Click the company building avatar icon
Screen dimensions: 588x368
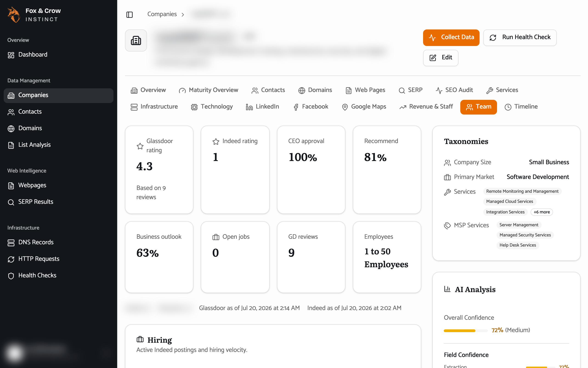[x=136, y=40]
